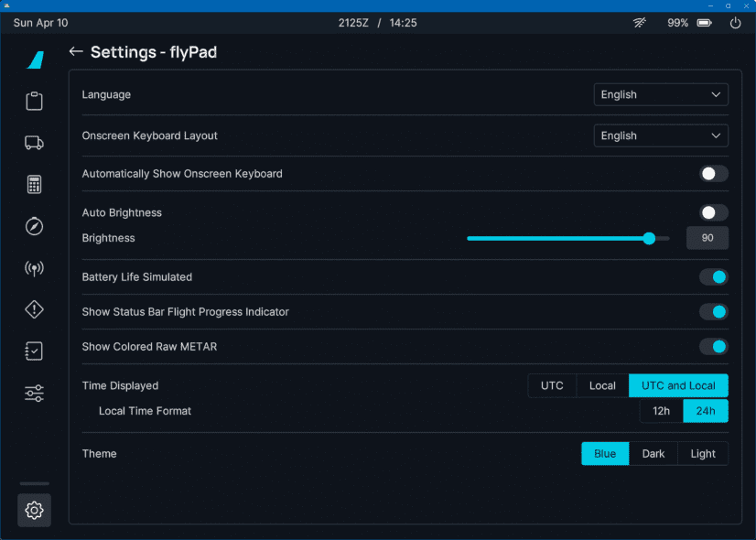Open the Presets sliders icon in sidebar
756x540 pixels.
(x=34, y=394)
